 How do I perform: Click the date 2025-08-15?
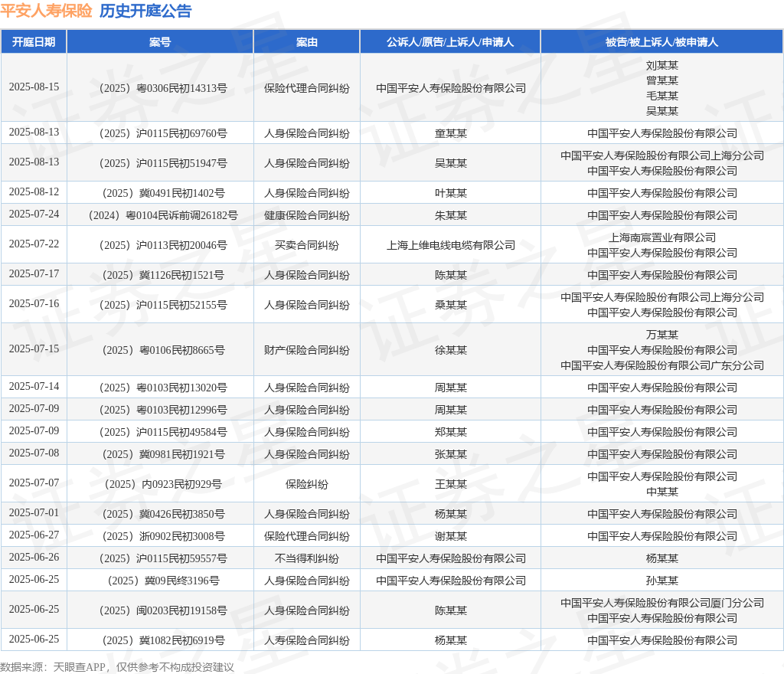34,87
